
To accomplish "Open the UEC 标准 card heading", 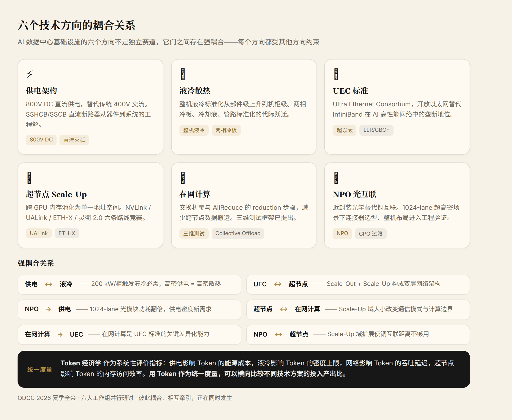I will [x=350, y=91].
